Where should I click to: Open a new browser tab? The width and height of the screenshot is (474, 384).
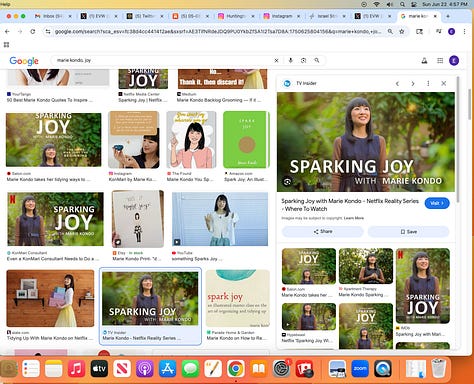point(448,16)
